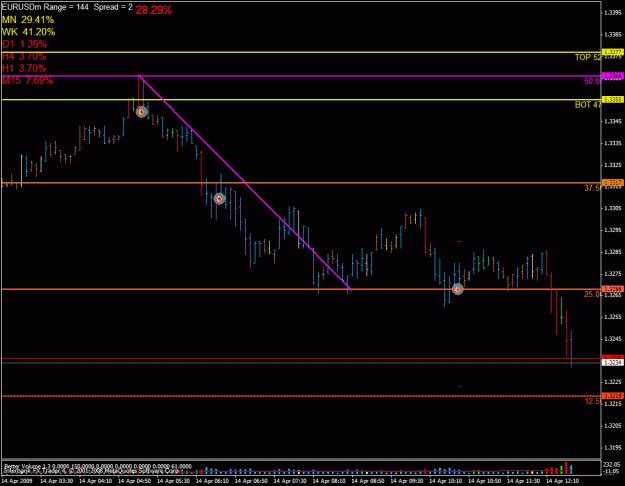This screenshot has height=486, width=625.
Task: Select the magenta '50.0' level label
Action: tap(592, 81)
